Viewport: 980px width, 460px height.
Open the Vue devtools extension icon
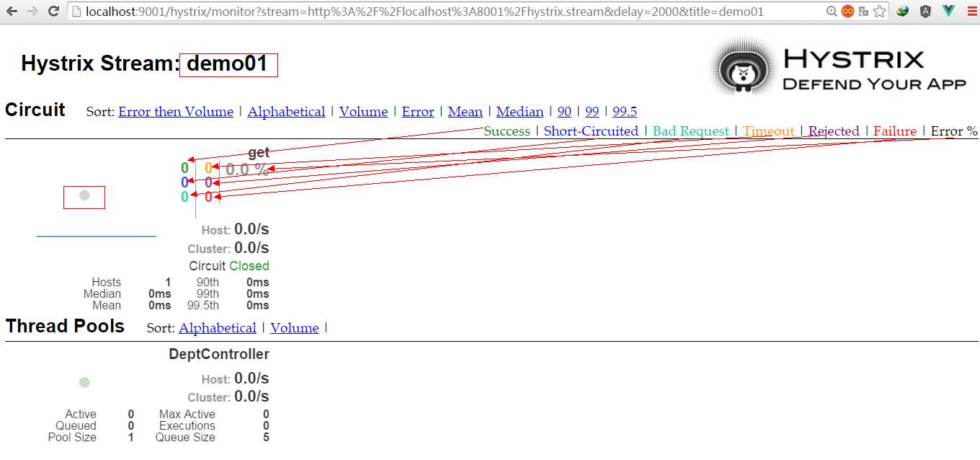(x=949, y=12)
